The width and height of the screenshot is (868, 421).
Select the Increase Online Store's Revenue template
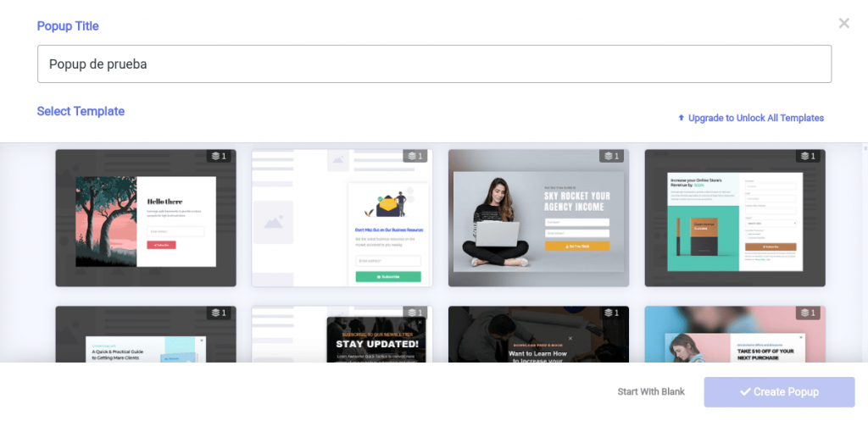(x=735, y=218)
